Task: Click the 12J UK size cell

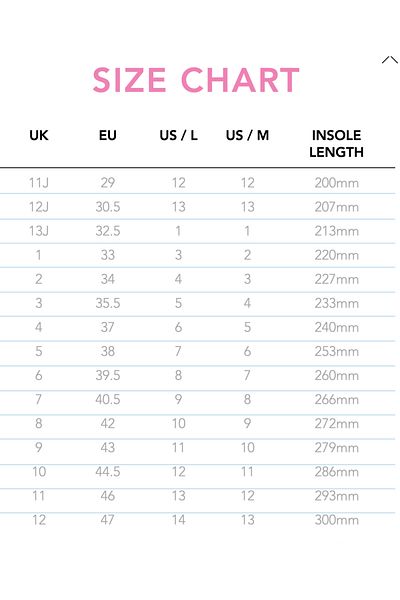Action: click(x=39, y=207)
